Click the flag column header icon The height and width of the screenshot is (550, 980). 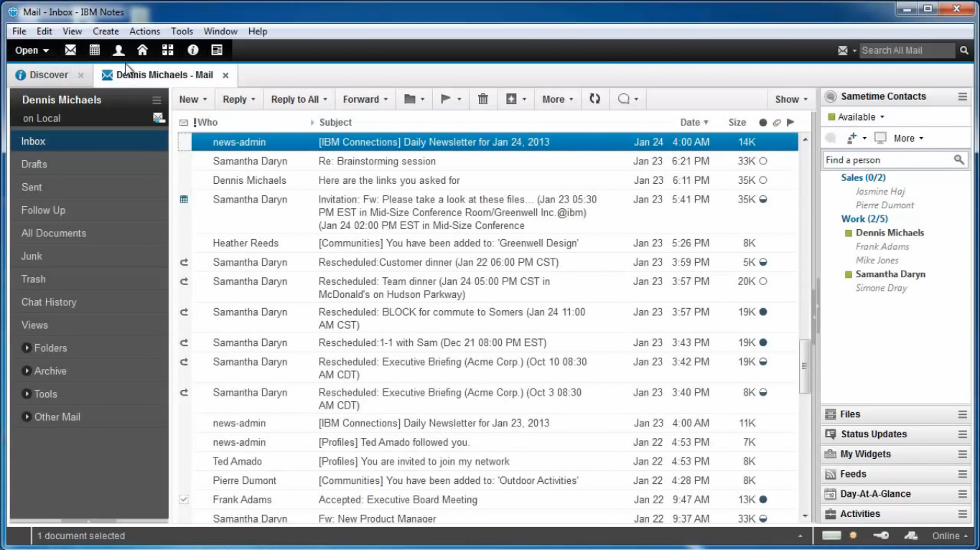[790, 122]
